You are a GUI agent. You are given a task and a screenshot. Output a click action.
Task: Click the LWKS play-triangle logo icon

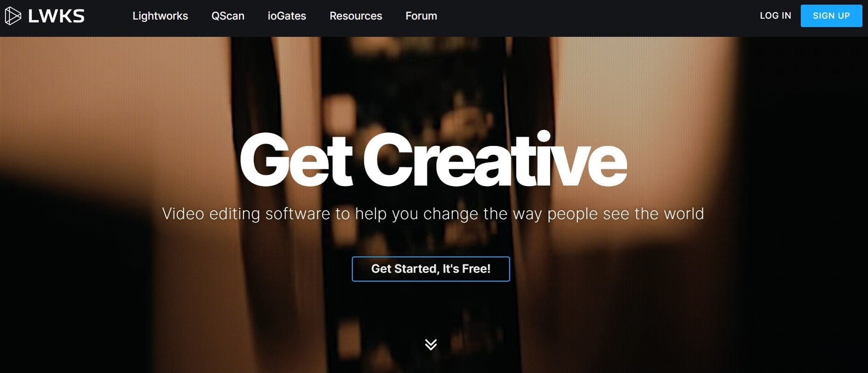[13, 16]
